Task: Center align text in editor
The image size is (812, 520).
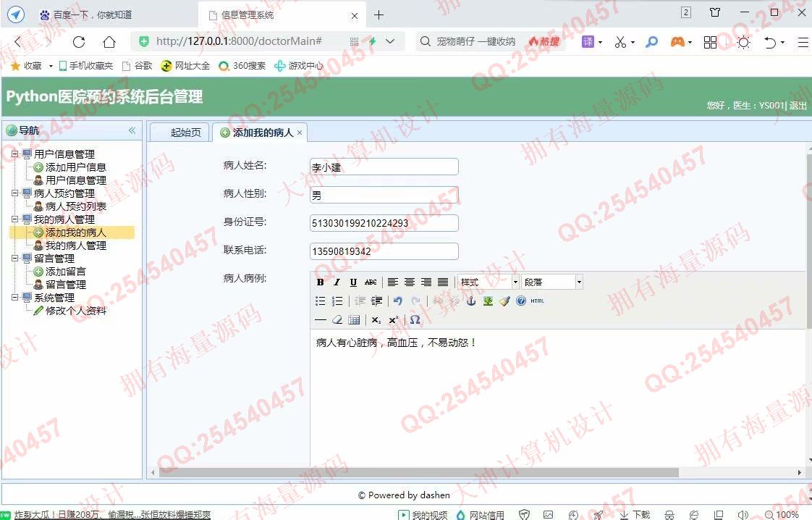Action: 410,282
